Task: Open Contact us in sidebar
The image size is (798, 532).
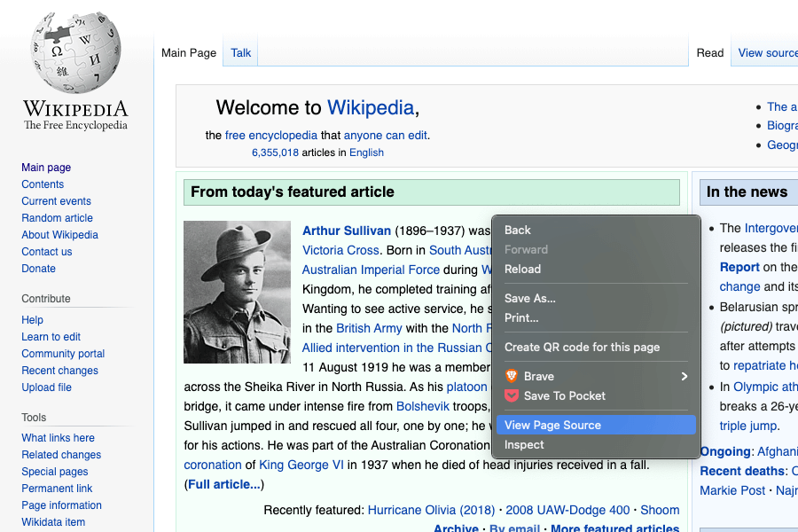Action: click(x=47, y=252)
